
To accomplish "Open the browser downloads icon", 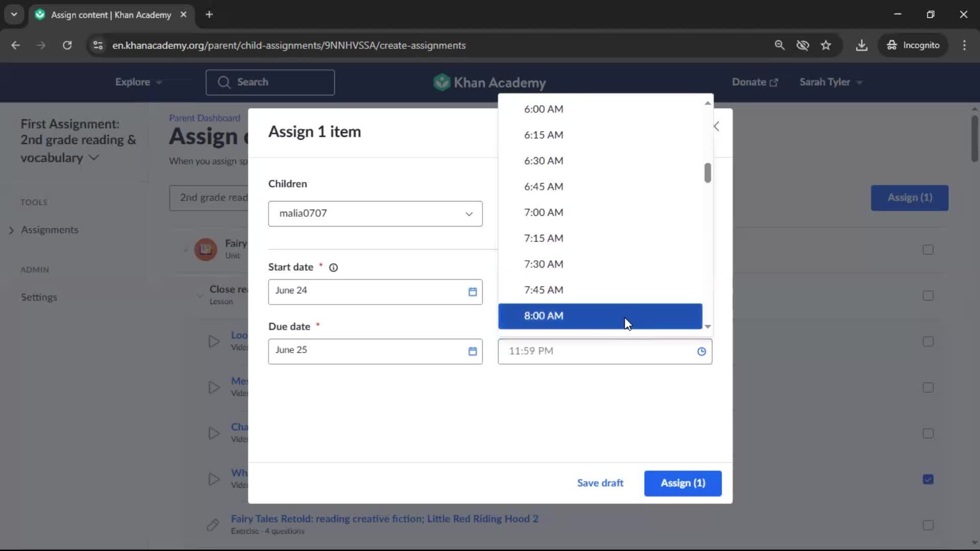I will (x=862, y=45).
